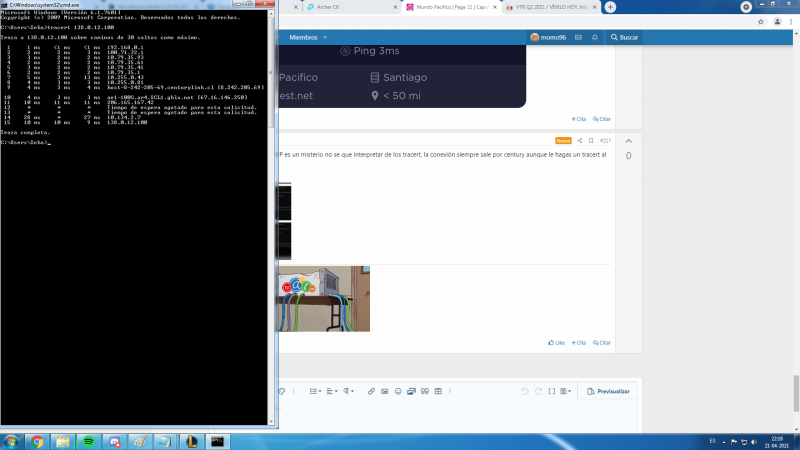This screenshot has width=800, height=450.
Task: Insert a table in the editor
Action: (438, 391)
